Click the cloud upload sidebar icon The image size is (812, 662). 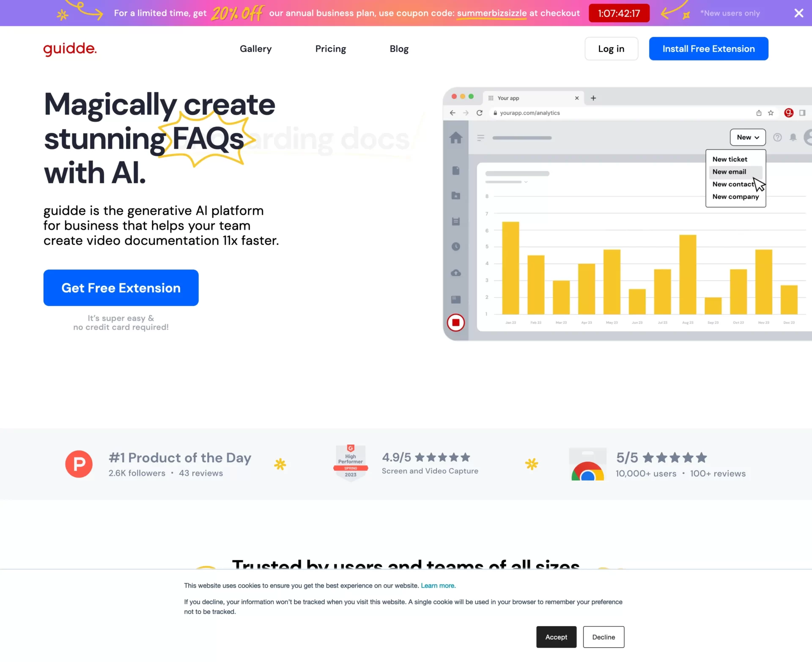click(x=455, y=273)
